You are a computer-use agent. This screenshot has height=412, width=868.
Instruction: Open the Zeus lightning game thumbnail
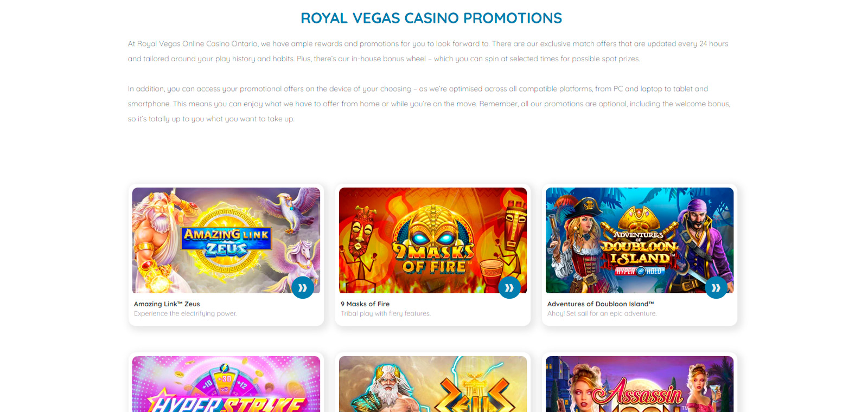[x=433, y=384]
